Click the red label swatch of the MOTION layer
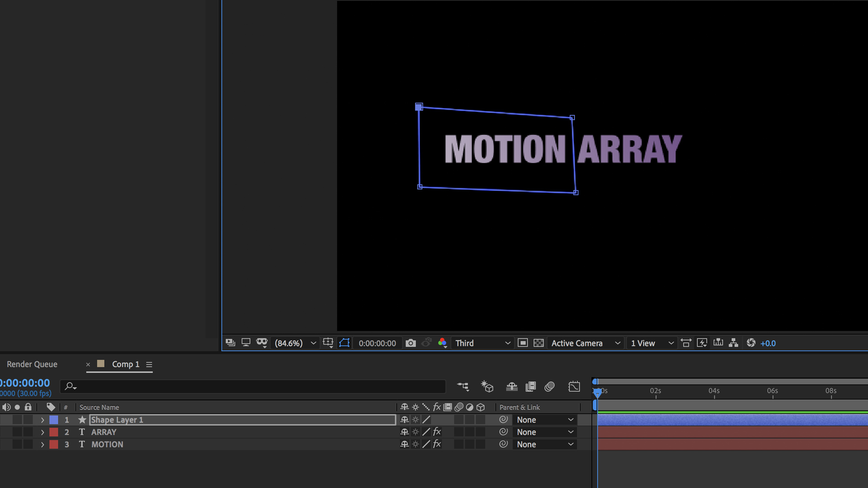 coord(53,444)
